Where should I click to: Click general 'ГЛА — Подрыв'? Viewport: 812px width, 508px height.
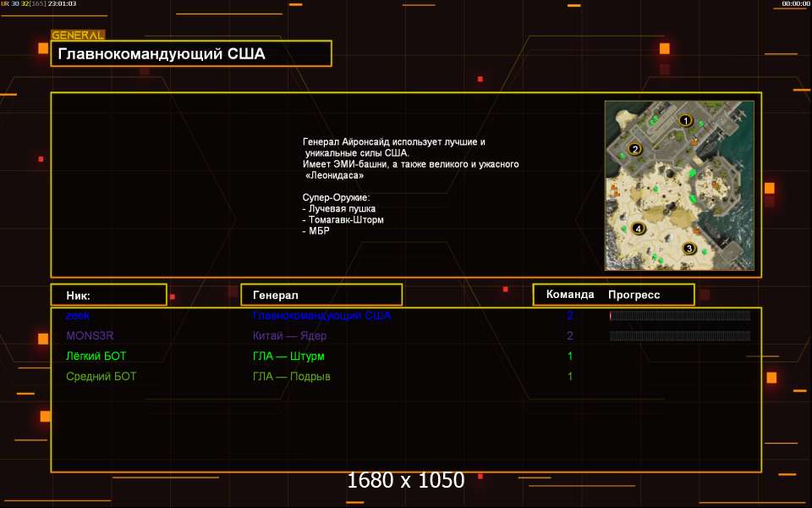[292, 376]
